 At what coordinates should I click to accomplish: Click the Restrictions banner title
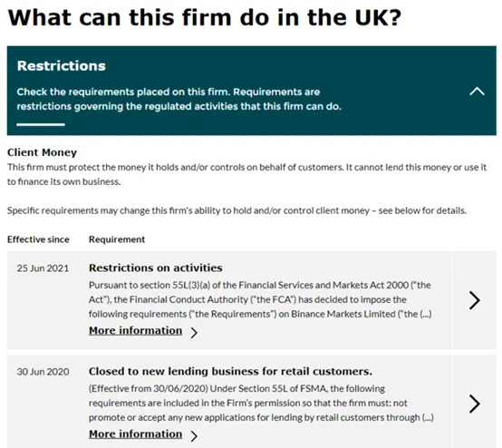click(x=61, y=65)
